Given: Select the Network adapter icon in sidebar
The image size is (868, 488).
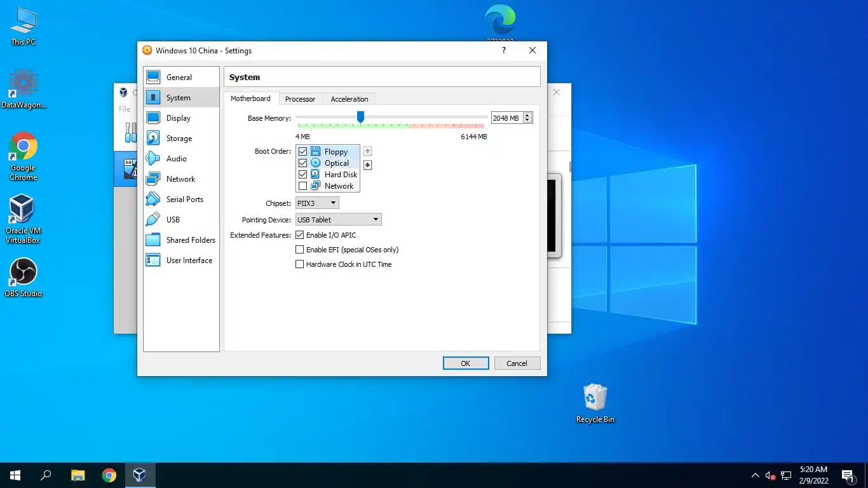Looking at the screenshot, I should point(153,179).
